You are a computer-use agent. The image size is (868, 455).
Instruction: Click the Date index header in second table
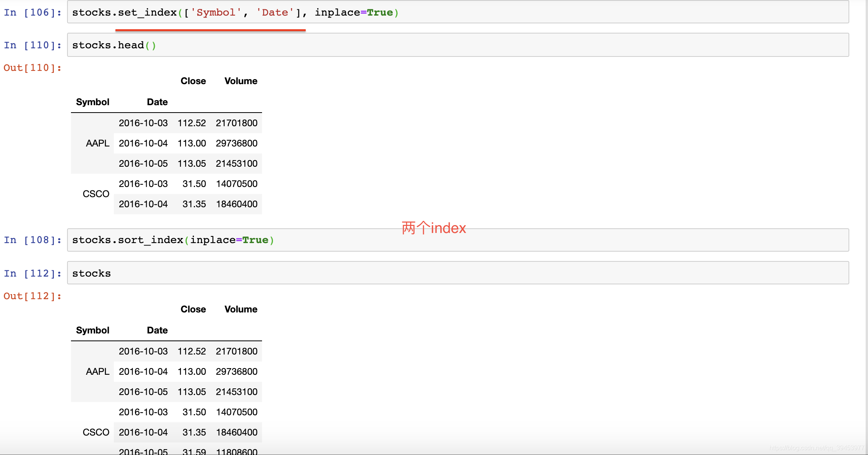157,330
